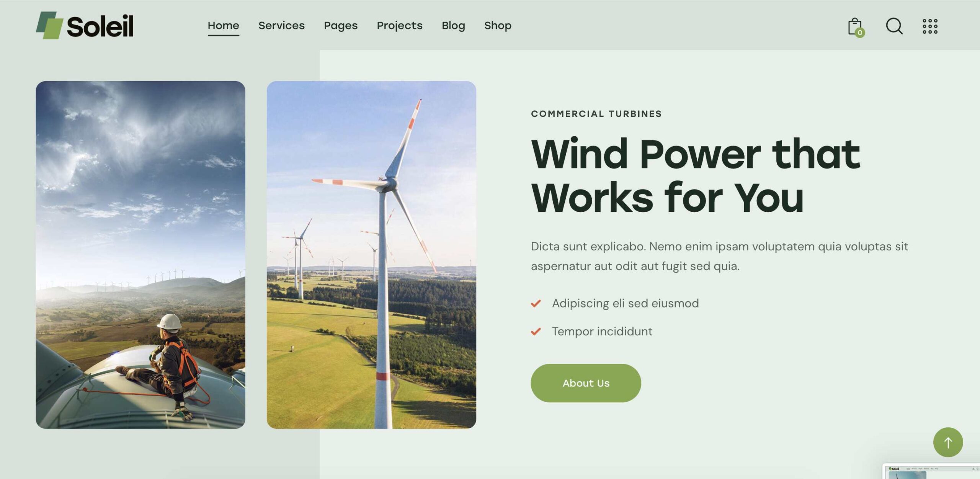Viewport: 980px width, 479px height.
Task: Click the worker on turbine photo
Action: (x=140, y=255)
